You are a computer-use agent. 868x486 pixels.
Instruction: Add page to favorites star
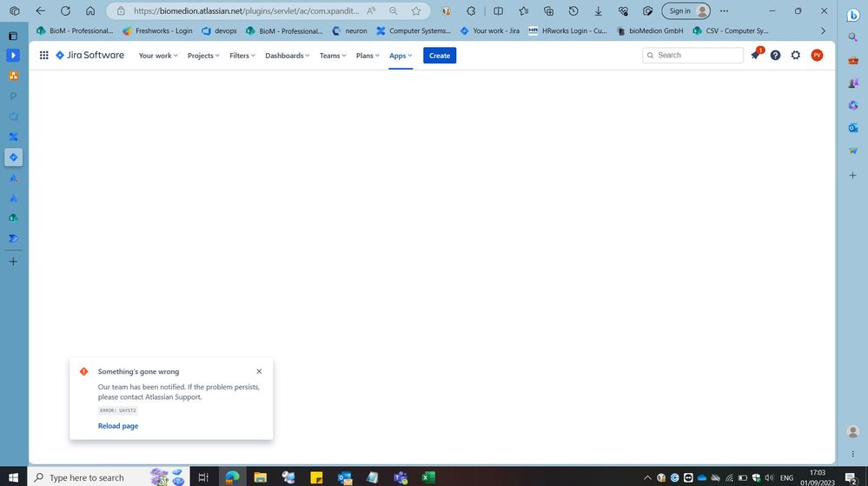pos(415,11)
